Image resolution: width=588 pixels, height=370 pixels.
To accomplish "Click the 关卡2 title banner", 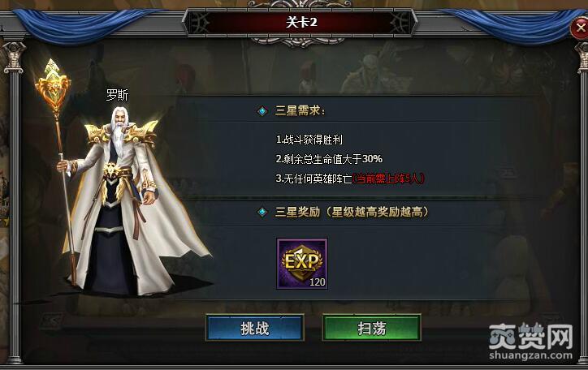I will coord(301,22).
